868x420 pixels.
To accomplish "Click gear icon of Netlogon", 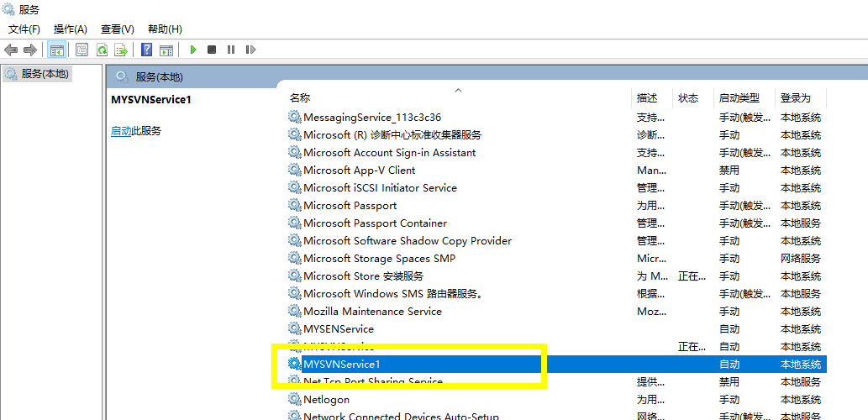I will pos(294,399).
